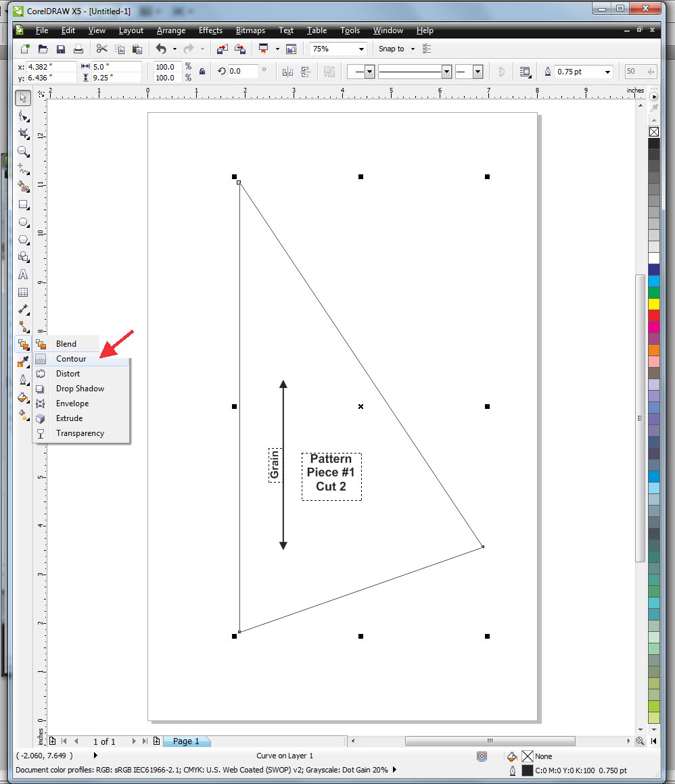
Task: Select the Fill bucket tool
Action: click(x=23, y=397)
